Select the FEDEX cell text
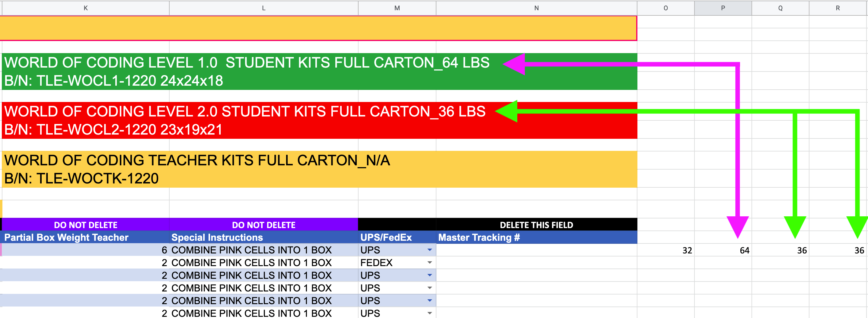This screenshot has height=318, width=868. [376, 262]
